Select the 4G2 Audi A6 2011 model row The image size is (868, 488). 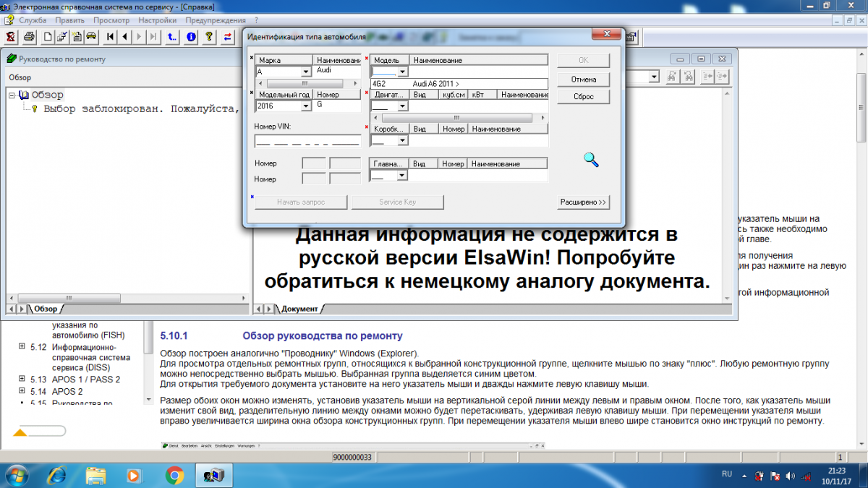click(459, 84)
